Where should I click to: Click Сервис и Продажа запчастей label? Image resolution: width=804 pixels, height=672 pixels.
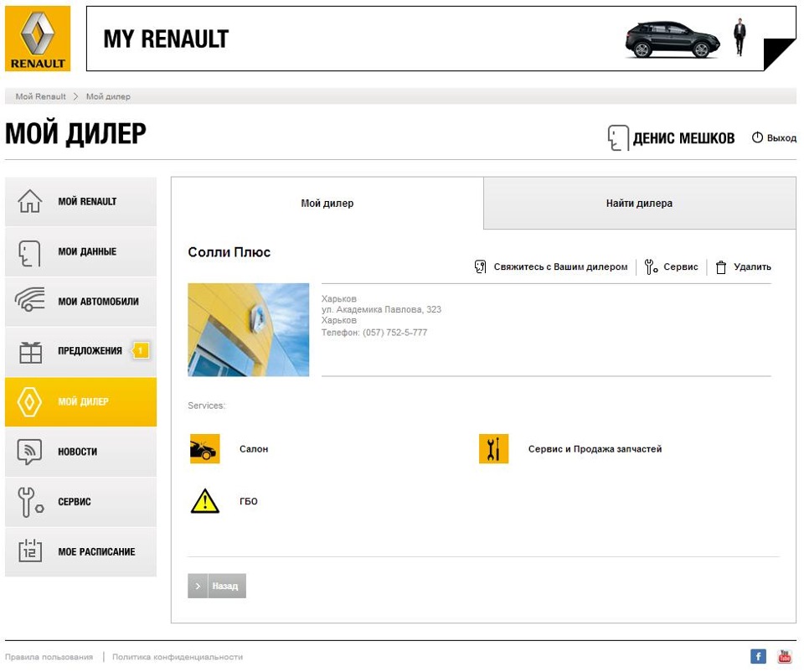pos(595,449)
